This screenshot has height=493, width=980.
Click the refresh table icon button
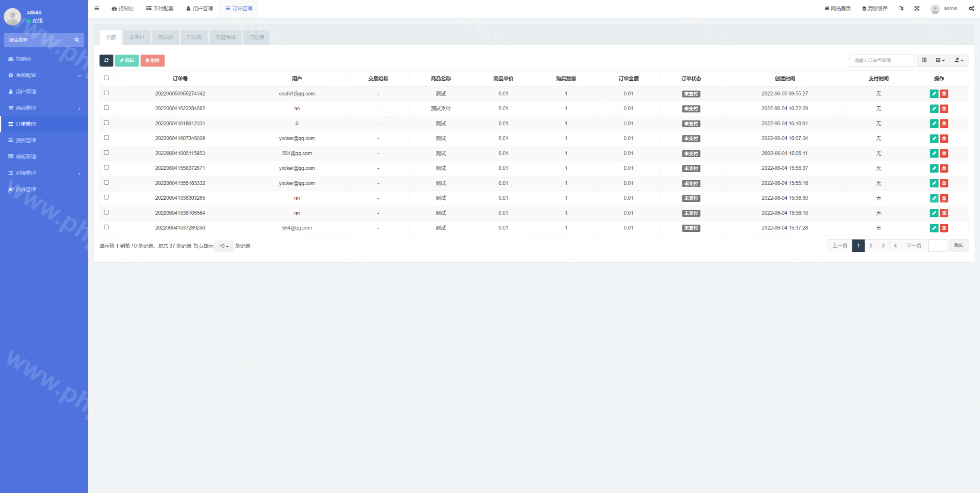click(x=106, y=60)
